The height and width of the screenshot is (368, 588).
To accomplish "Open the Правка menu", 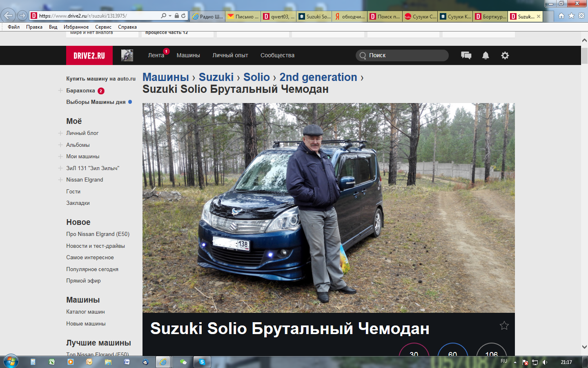I will click(34, 27).
